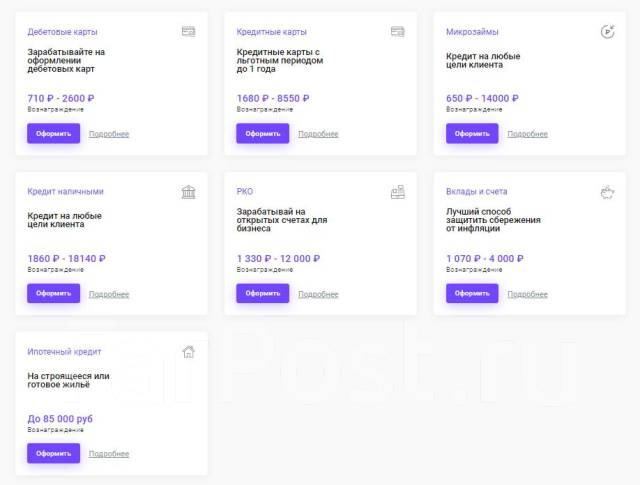This screenshot has height=485, width=640.
Task: Open Подробнее link for Дебетовые карты
Action: [109, 134]
